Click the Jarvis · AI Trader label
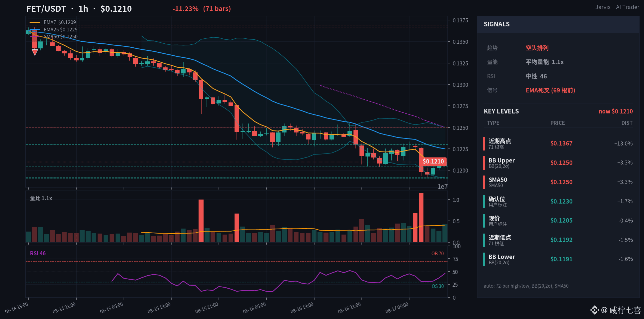This screenshot has width=644, height=319. click(617, 7)
